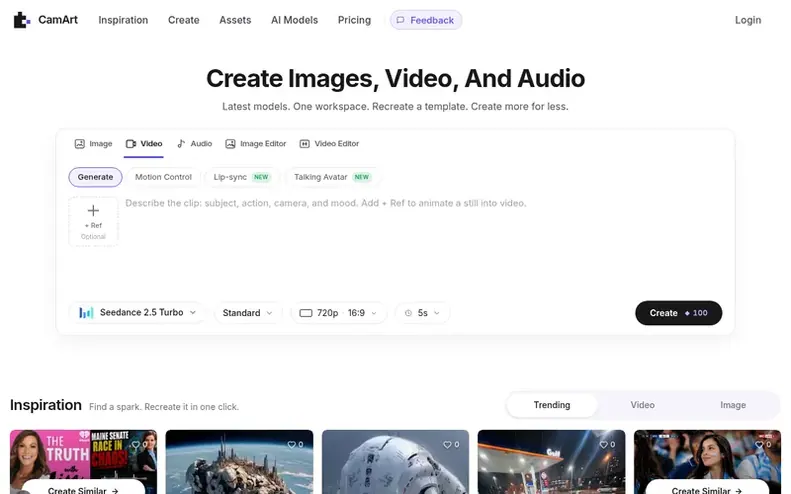The height and width of the screenshot is (494, 791).
Task: Open AI Models nav item
Action: tap(295, 20)
